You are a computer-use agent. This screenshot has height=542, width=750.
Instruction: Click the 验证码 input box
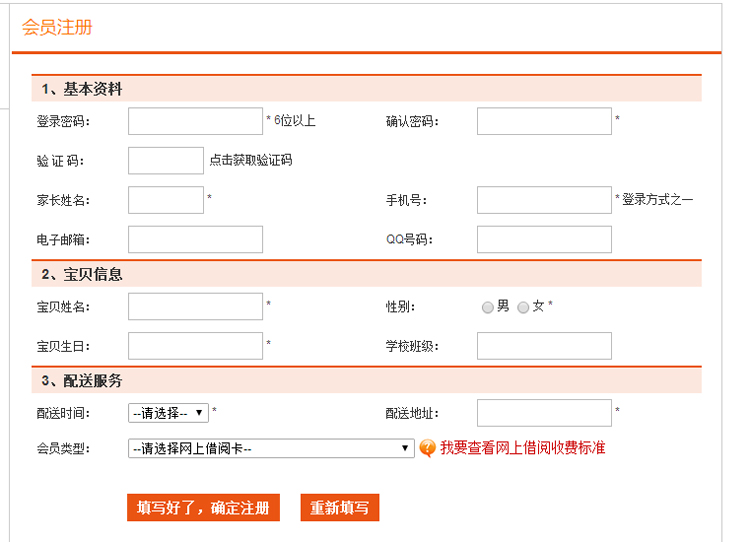click(166, 161)
